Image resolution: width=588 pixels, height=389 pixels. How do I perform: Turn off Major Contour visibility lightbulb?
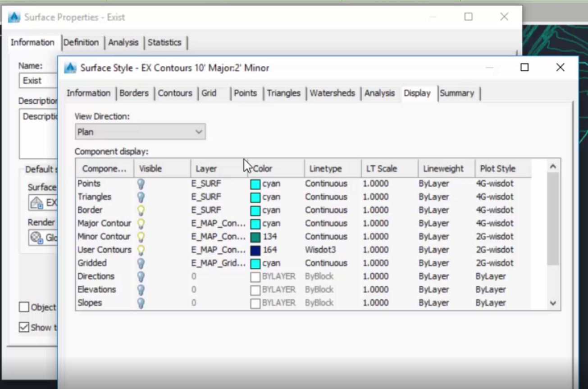[141, 224]
